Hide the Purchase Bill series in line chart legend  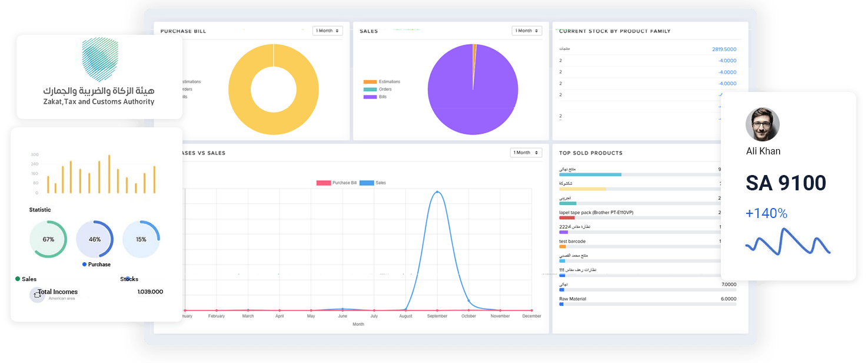click(337, 183)
